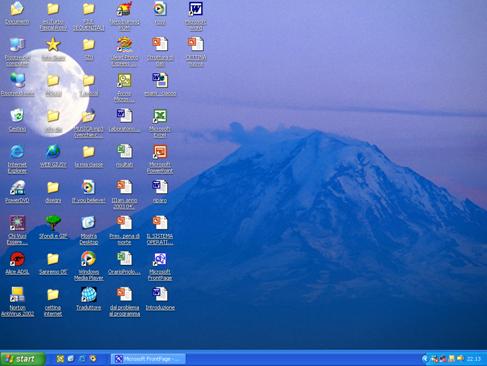Open the PowerDVD shortcut
This screenshot has height=366, width=487.
tap(17, 187)
